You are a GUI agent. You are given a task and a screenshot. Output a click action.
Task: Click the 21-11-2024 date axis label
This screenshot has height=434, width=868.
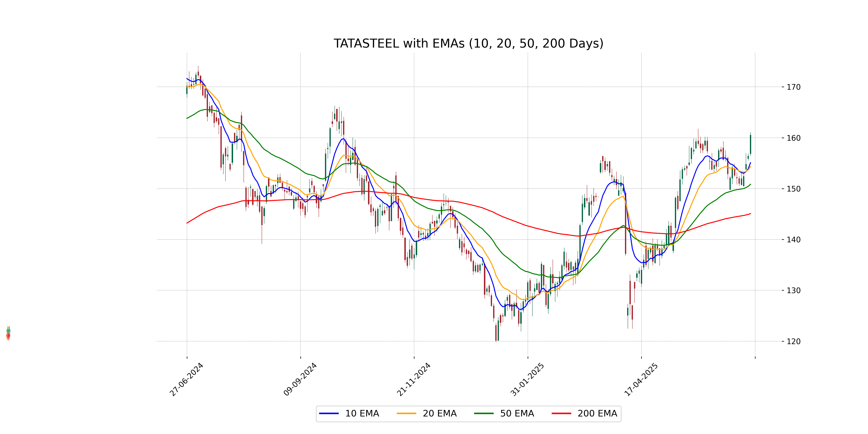tap(413, 380)
